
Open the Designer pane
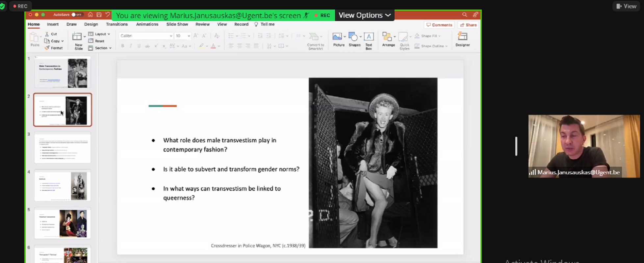click(x=462, y=37)
